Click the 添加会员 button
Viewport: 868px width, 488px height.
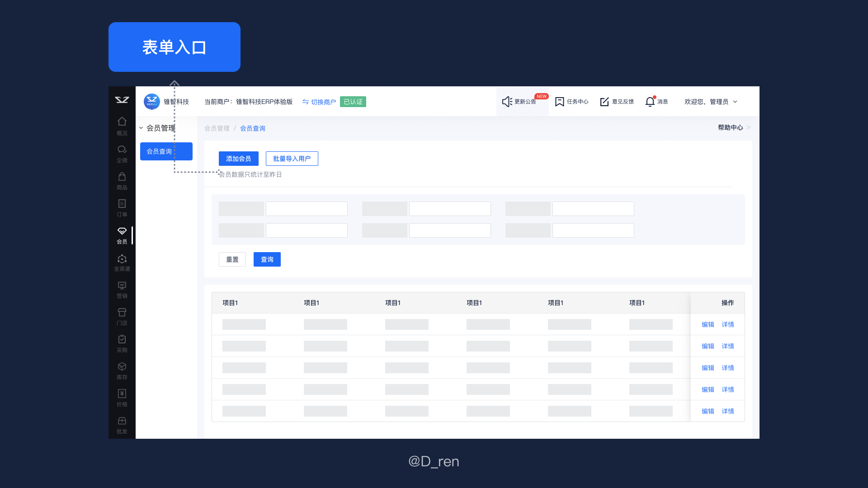pos(239,159)
